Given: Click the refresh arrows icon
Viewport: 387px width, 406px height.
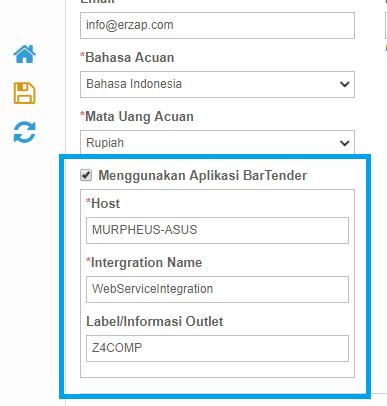Looking at the screenshot, I should 24,132.
